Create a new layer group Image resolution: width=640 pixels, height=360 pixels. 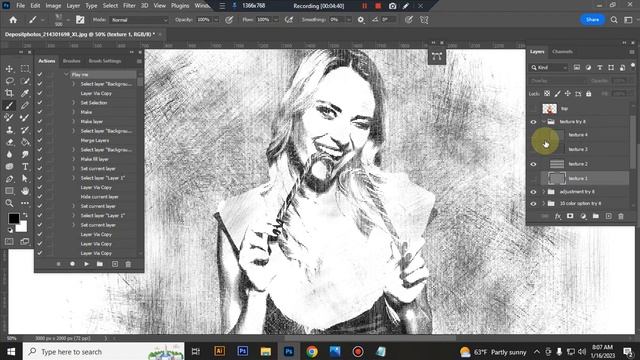pos(596,216)
